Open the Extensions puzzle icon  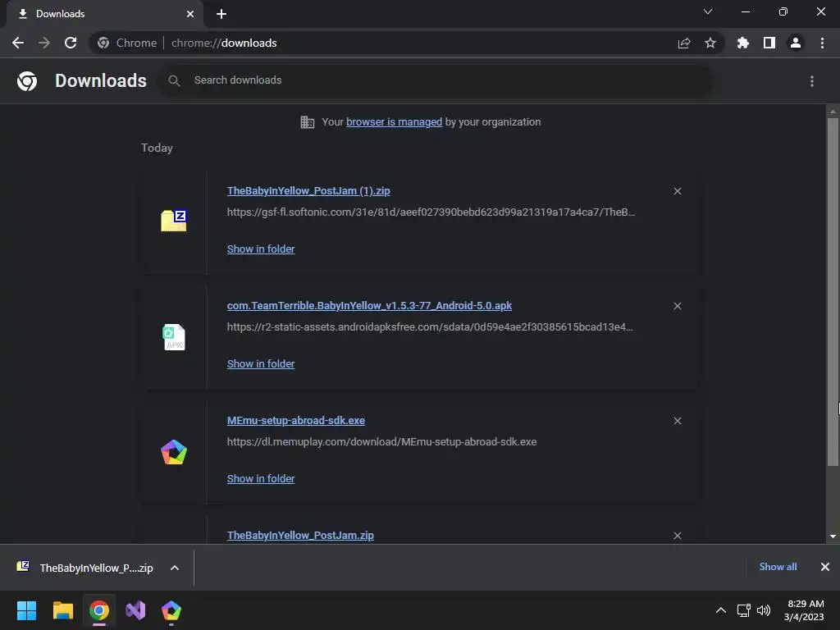pos(743,43)
